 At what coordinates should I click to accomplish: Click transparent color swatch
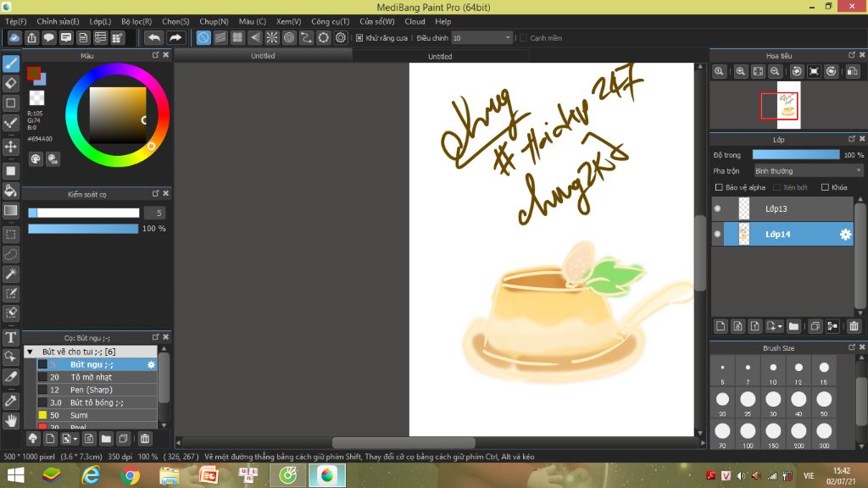(x=36, y=98)
